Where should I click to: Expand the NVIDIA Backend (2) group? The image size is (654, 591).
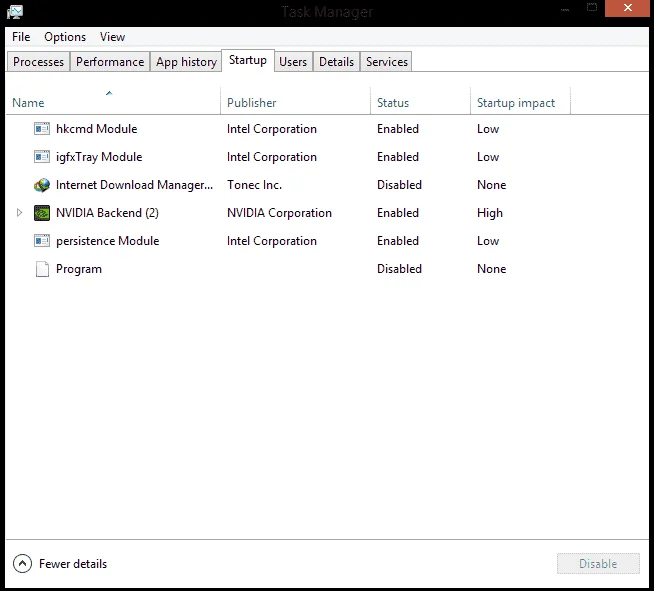[19, 213]
